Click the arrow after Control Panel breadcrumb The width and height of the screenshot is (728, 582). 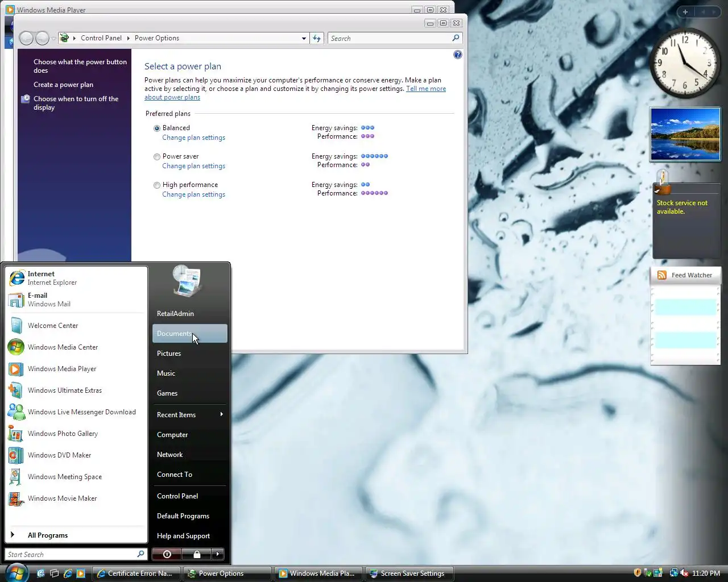[129, 38]
